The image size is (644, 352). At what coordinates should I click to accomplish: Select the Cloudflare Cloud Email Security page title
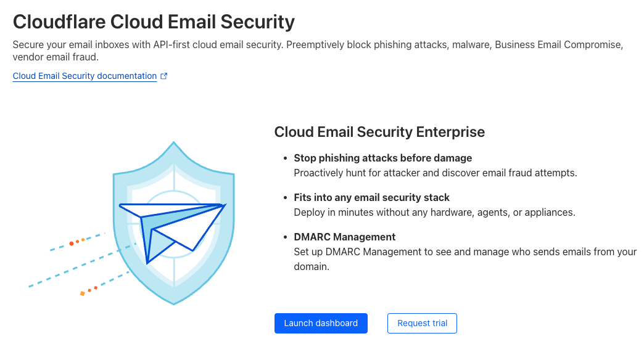pyautogui.click(x=154, y=22)
